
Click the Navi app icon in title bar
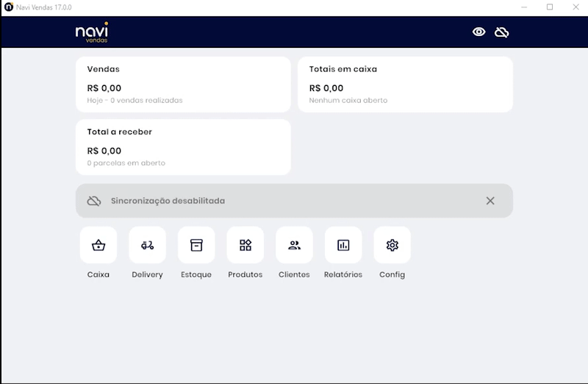pos(8,7)
